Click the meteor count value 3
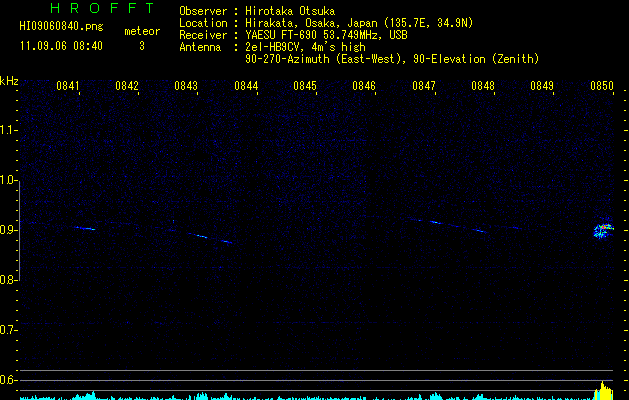The width and height of the screenshot is (629, 400). (x=142, y=46)
